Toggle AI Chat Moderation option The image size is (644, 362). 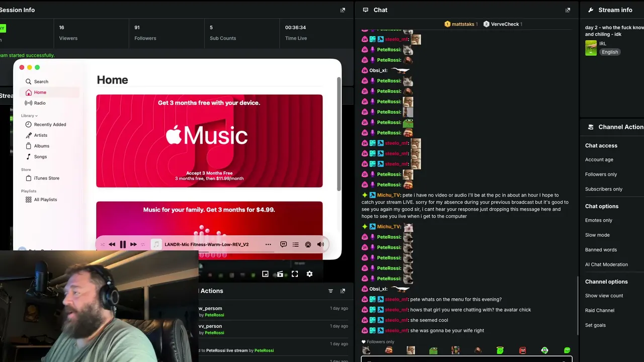pos(606,264)
